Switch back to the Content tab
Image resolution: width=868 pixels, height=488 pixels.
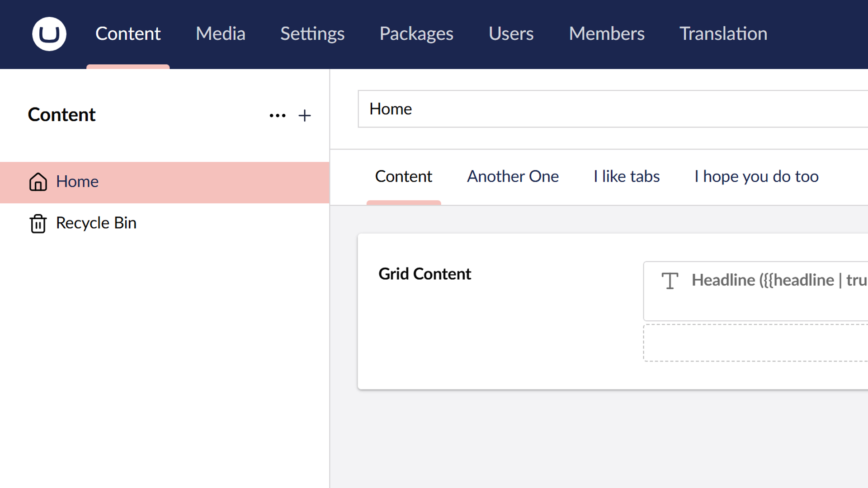403,176
